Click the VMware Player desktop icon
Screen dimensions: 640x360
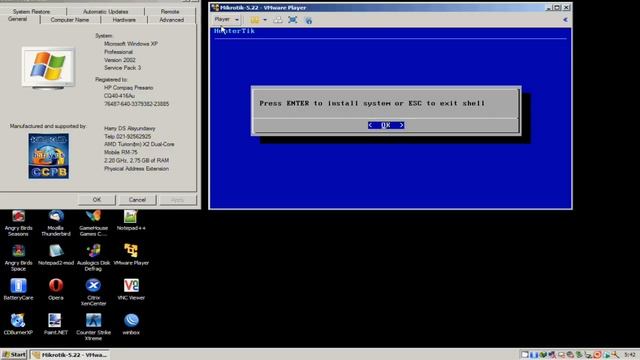[131, 255]
